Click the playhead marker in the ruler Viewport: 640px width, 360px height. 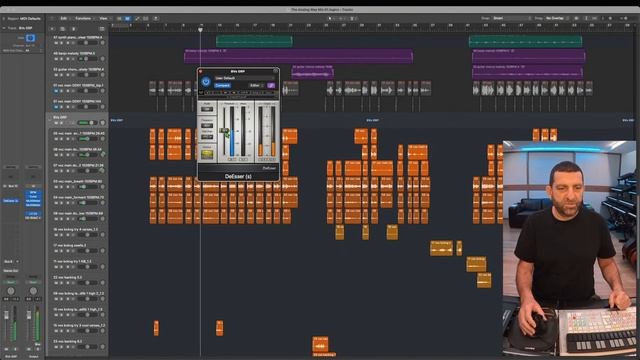click(x=200, y=30)
